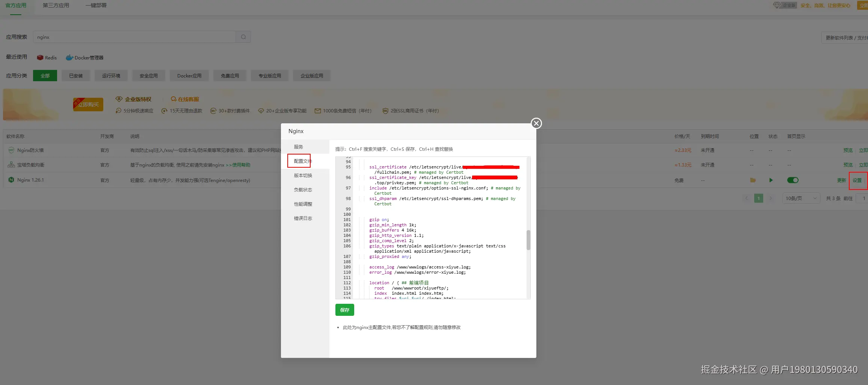This screenshot has width=868, height=385.
Task: Click the ≈1.33元 price cell
Action: [683, 165]
